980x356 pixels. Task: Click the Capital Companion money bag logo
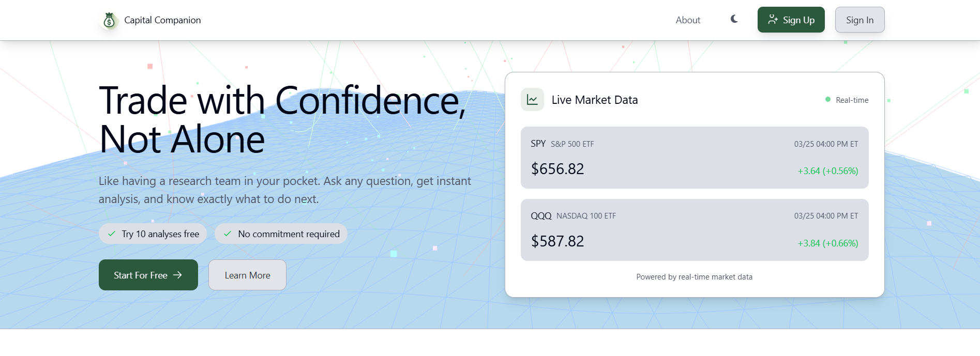click(x=109, y=20)
